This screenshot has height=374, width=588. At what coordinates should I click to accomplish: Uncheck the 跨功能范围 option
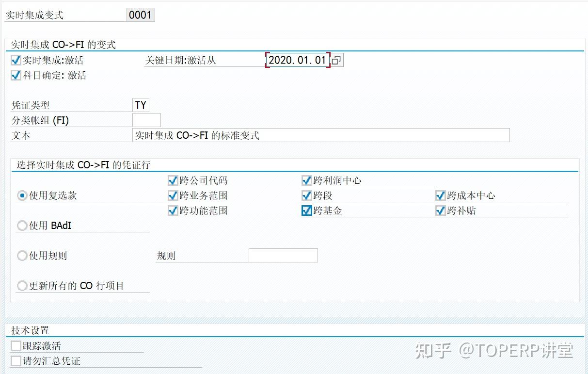pos(173,210)
